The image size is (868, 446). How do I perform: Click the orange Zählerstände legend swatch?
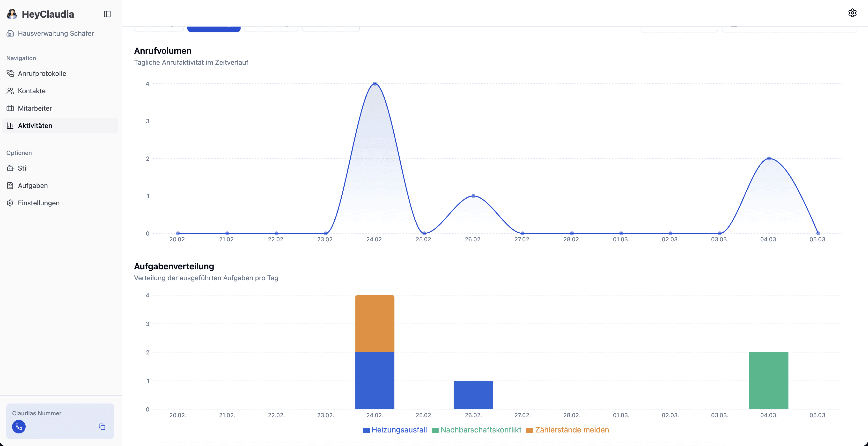click(x=529, y=430)
